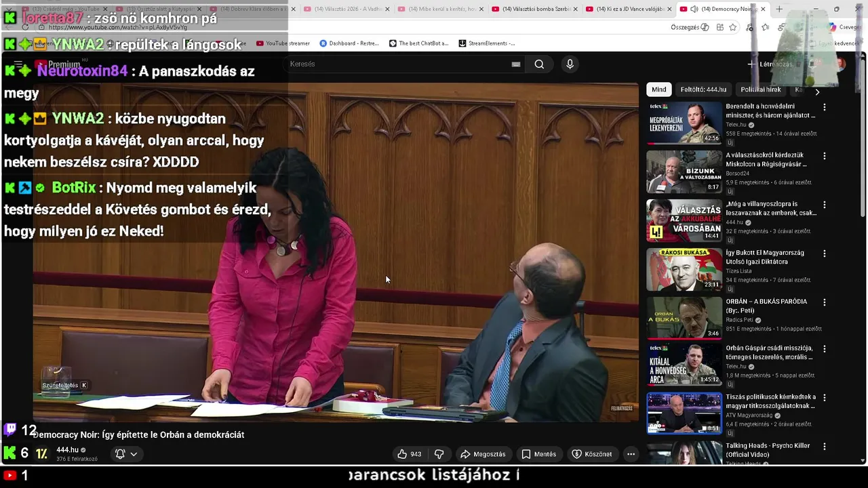Click the muted speaker icon on Democracy Noir tab

pyautogui.click(x=694, y=9)
